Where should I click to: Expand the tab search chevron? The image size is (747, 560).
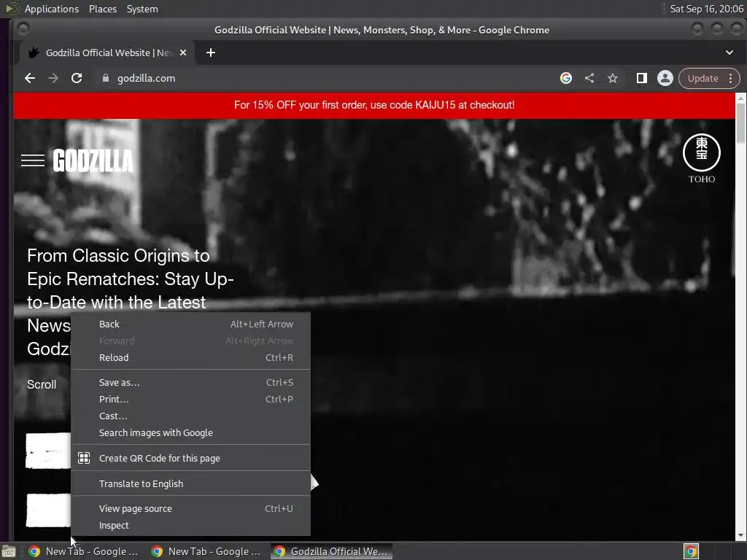pos(729,52)
